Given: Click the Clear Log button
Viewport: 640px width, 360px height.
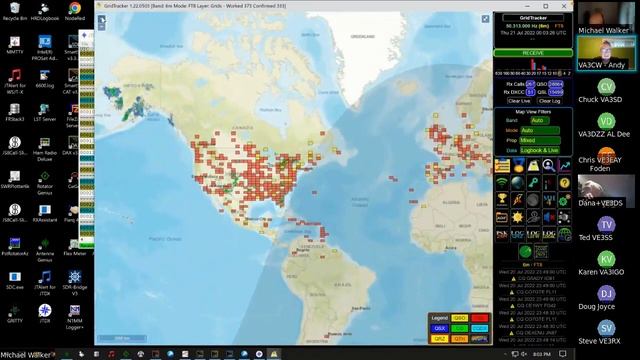Looking at the screenshot, I should coord(549,101).
